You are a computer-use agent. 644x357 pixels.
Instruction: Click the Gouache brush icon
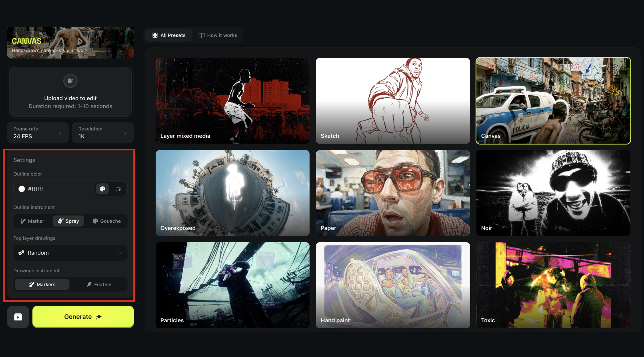click(95, 221)
